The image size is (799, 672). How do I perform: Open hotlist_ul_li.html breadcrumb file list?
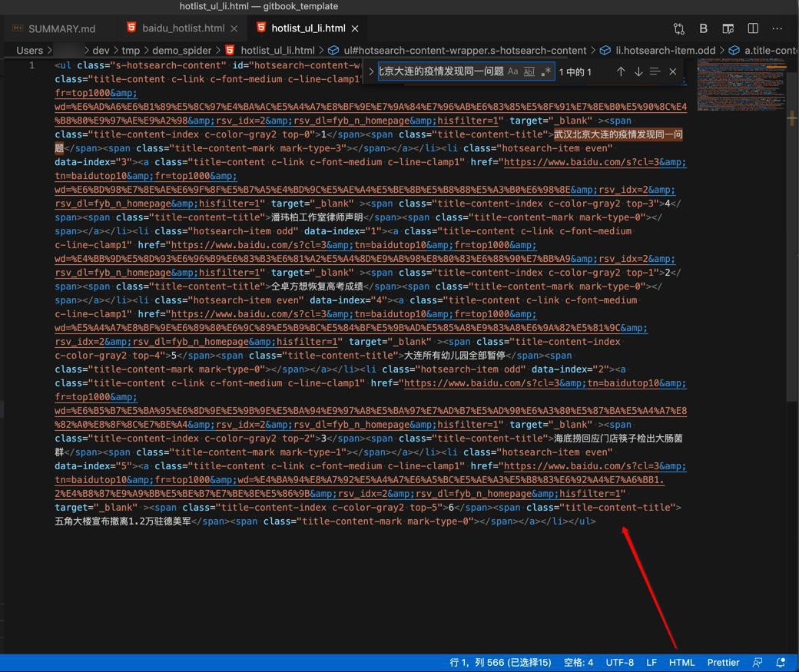click(x=277, y=51)
